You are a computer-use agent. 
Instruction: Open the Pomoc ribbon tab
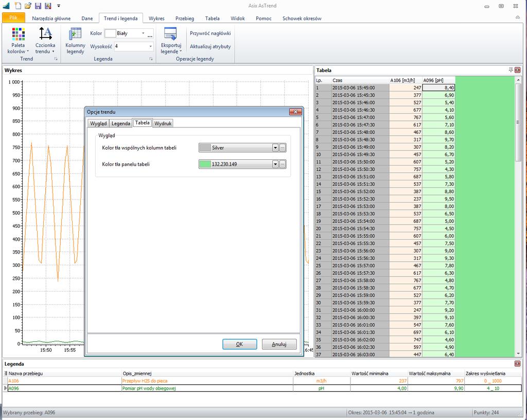[x=263, y=19]
